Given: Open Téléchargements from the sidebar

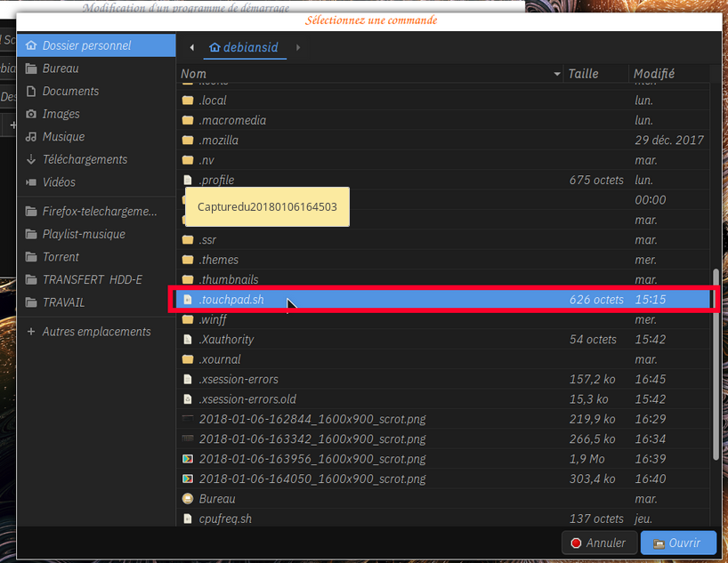Looking at the screenshot, I should 85,159.
